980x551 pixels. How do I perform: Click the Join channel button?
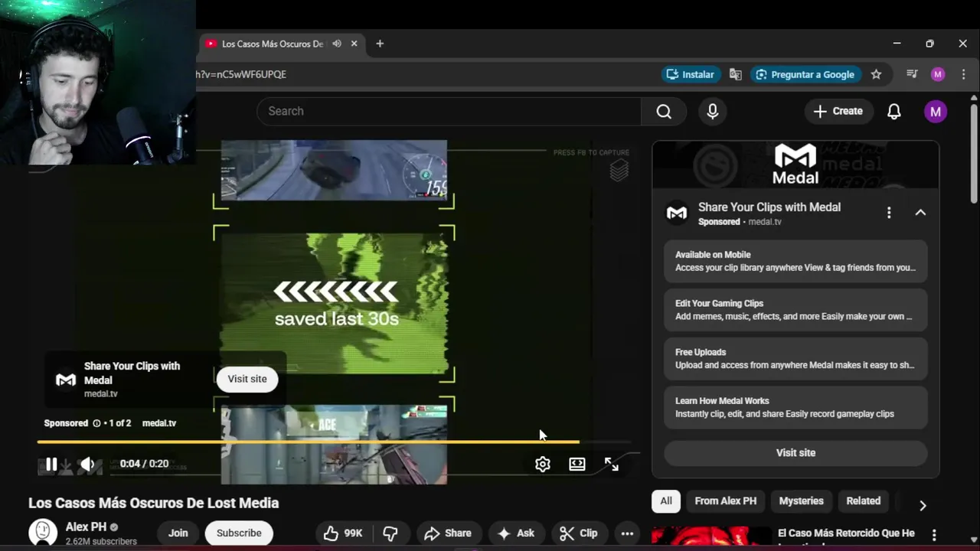(x=178, y=533)
